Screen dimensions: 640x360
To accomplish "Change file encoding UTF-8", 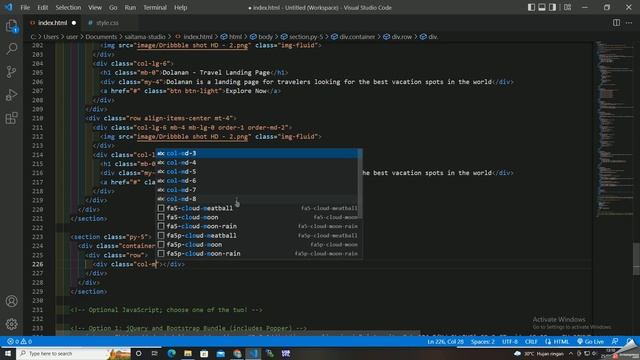I will coord(510,341).
